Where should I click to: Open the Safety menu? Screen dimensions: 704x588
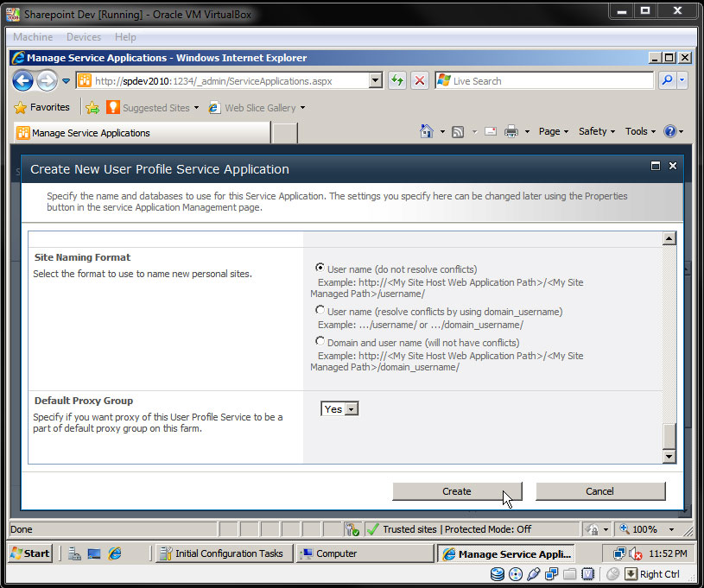click(x=597, y=131)
